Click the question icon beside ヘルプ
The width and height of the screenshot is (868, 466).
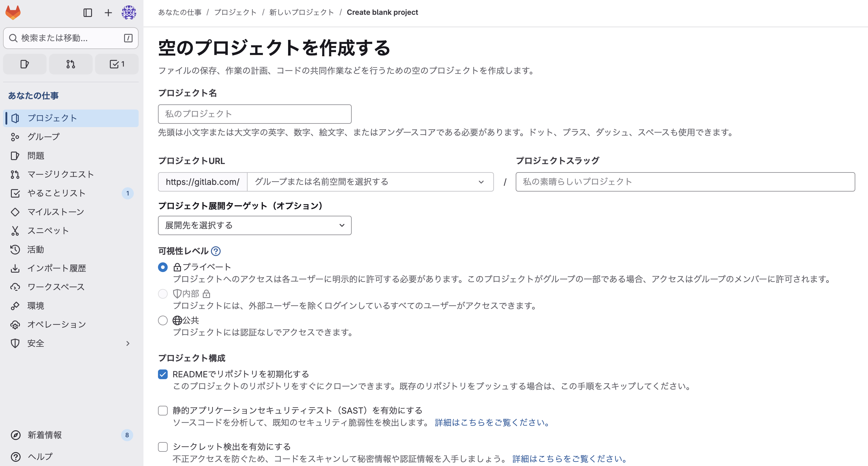15,457
